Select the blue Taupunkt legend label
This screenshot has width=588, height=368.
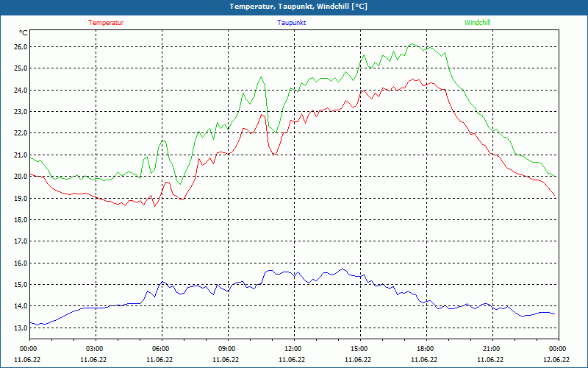(291, 23)
